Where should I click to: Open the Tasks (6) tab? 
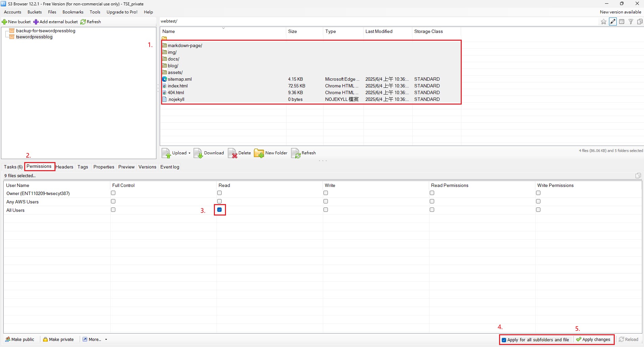(13, 167)
